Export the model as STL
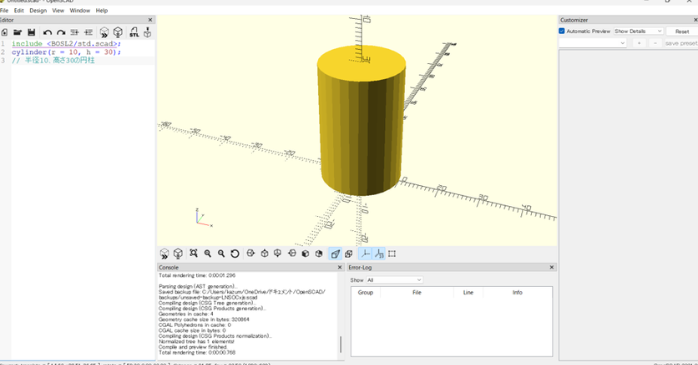Viewport: 698px width, 365px height. [134, 32]
